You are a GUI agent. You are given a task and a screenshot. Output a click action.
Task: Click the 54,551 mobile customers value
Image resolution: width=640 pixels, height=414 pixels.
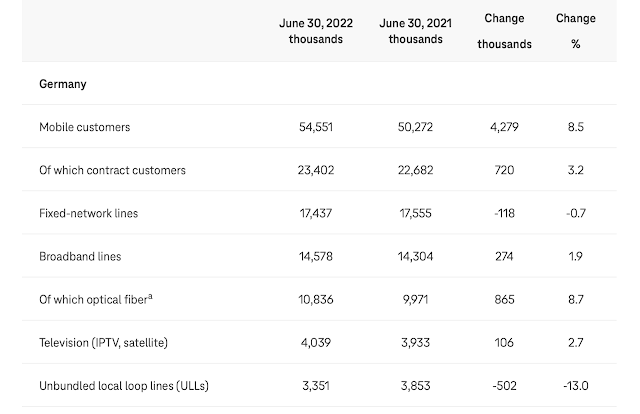315,128
